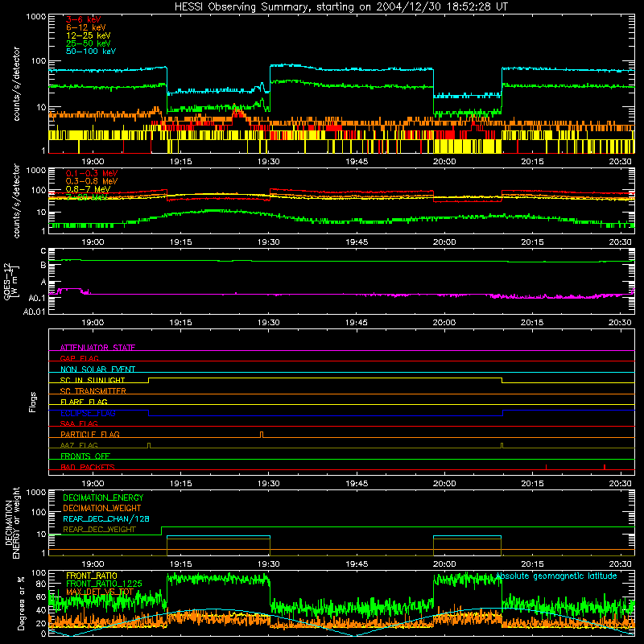Click the REAR_DEC_WEIGHT legend label
644x644 pixels.
tap(99, 530)
